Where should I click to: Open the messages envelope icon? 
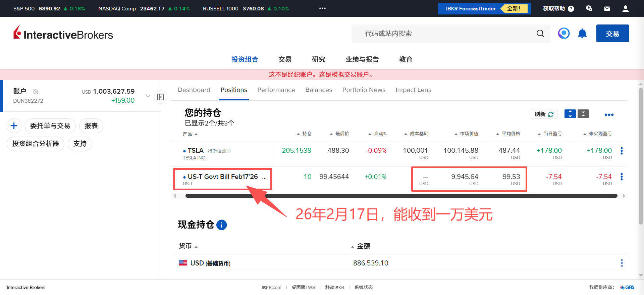tap(607, 9)
